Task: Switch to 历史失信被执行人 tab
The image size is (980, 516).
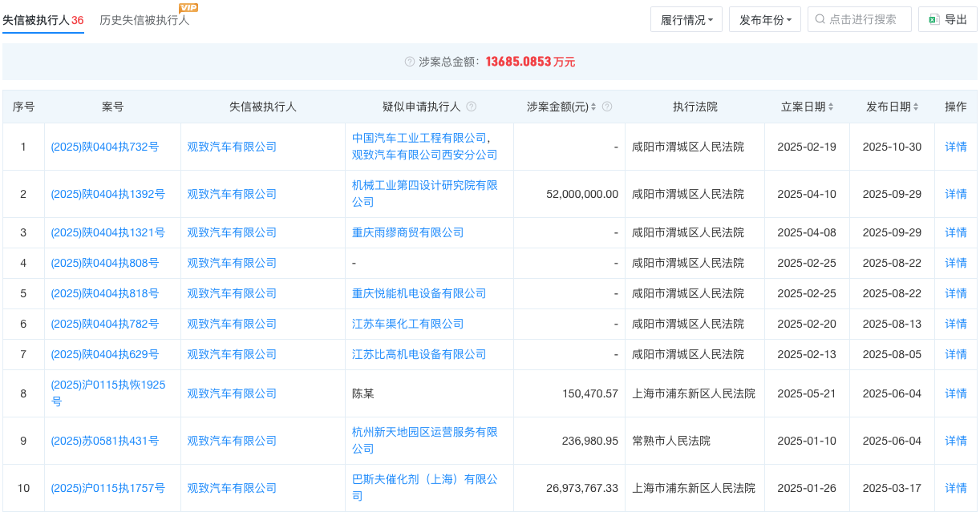Action: pyautogui.click(x=144, y=20)
